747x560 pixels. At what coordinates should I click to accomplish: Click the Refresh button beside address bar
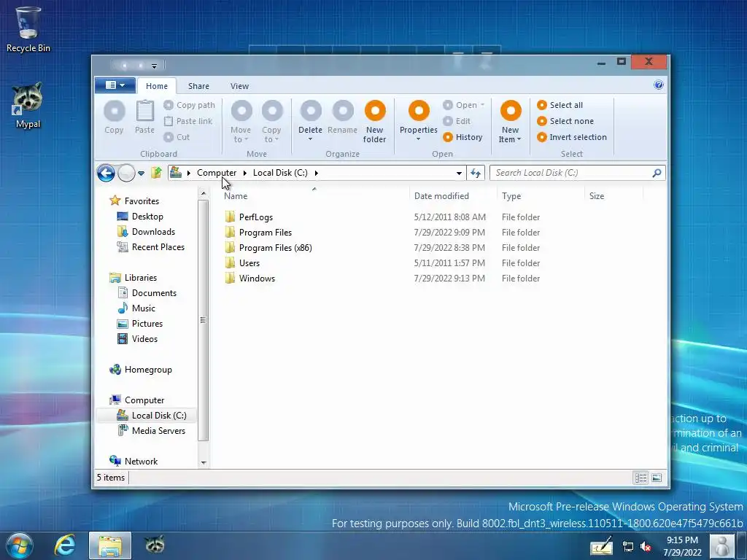pyautogui.click(x=476, y=173)
